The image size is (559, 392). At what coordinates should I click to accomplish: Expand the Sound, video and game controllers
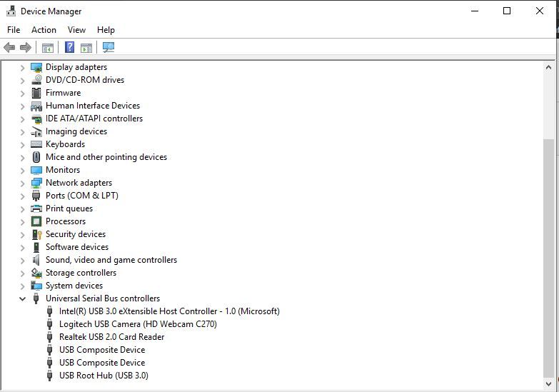coord(22,260)
